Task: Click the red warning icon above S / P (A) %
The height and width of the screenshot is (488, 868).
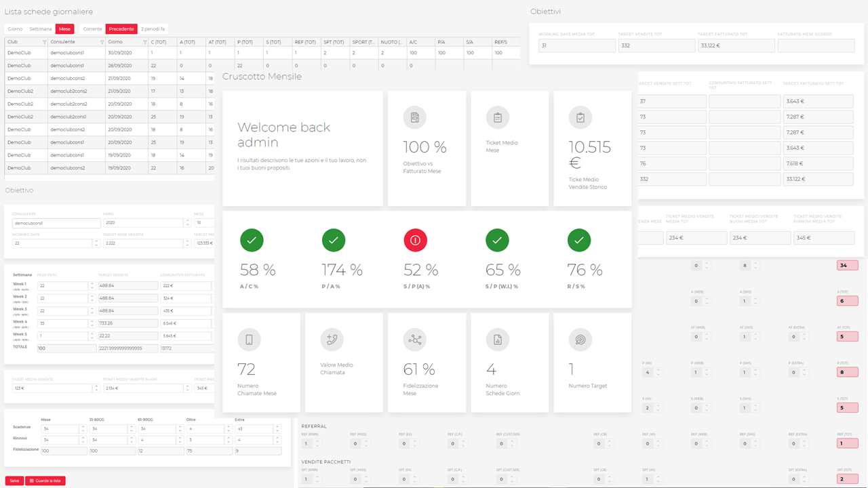Action: pos(415,240)
